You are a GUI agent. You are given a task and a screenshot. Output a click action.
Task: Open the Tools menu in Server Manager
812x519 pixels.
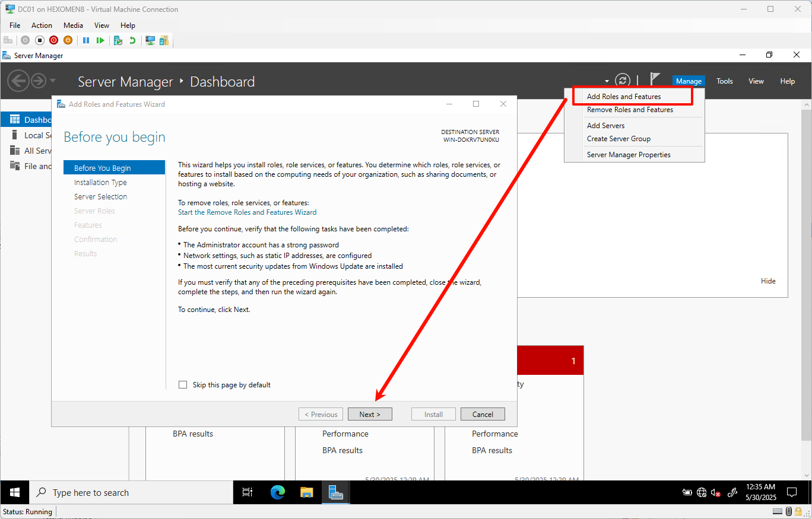click(724, 81)
